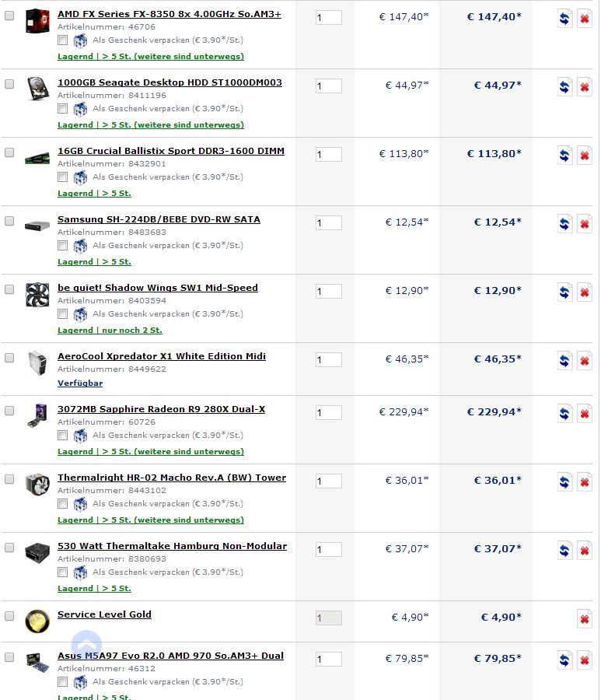Open the 16GB Crucial Ballistix Sport product link
The width and height of the screenshot is (601, 700).
(171, 151)
